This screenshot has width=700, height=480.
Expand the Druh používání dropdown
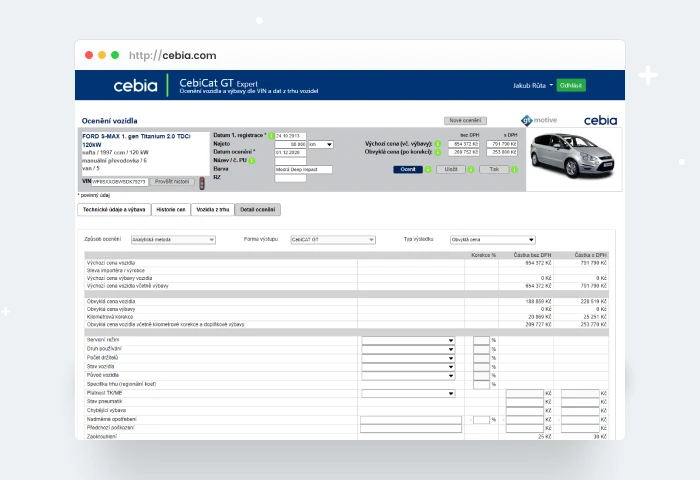click(408, 349)
